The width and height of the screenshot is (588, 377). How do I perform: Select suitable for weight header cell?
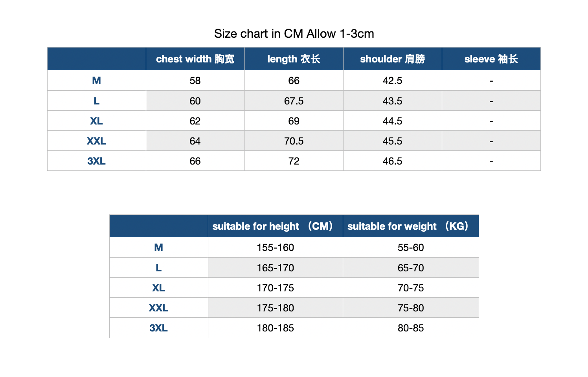point(411,226)
